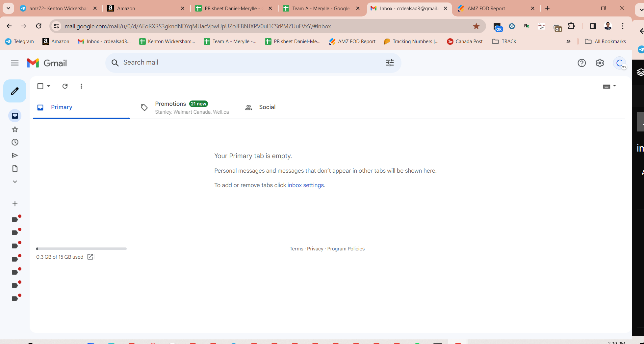Click the Gmail logo
Image resolution: width=644 pixels, height=344 pixels.
point(47,63)
